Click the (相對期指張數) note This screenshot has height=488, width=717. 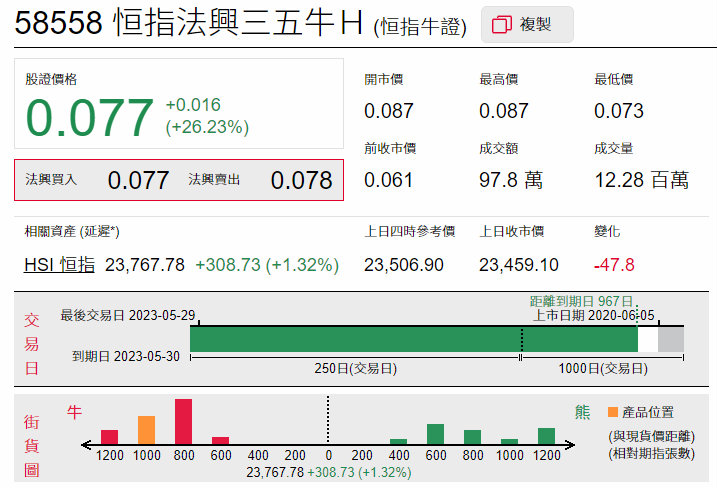click(x=652, y=454)
